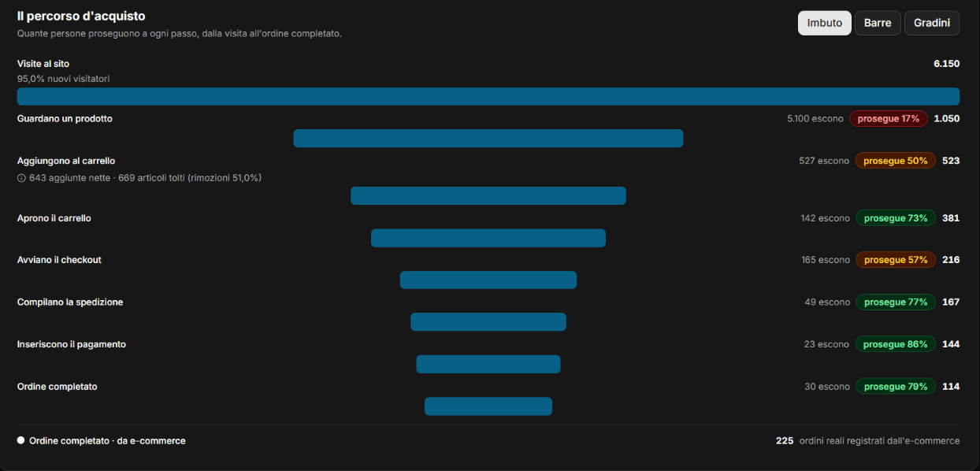Click the Compilano la spedizione funnel bar
Viewport: 980px width, 471px height.
pos(488,321)
